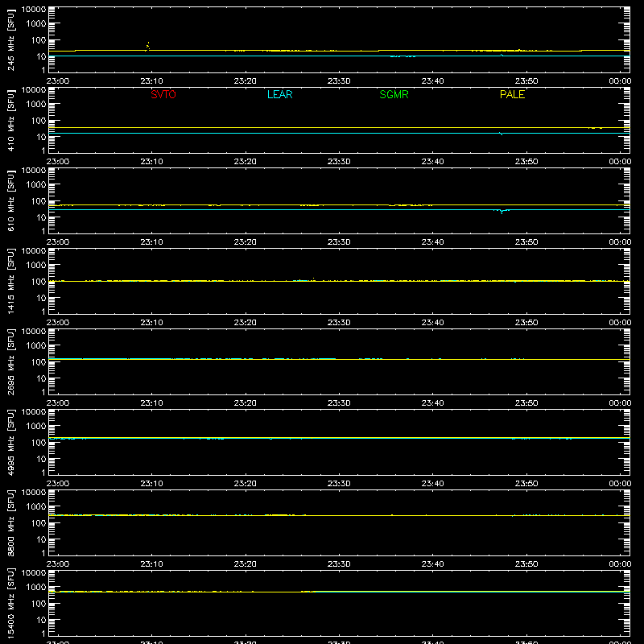The width and height of the screenshot is (644, 644).
Task: Select the '2695 MHz [SFU]' axis title
Action: [10, 361]
